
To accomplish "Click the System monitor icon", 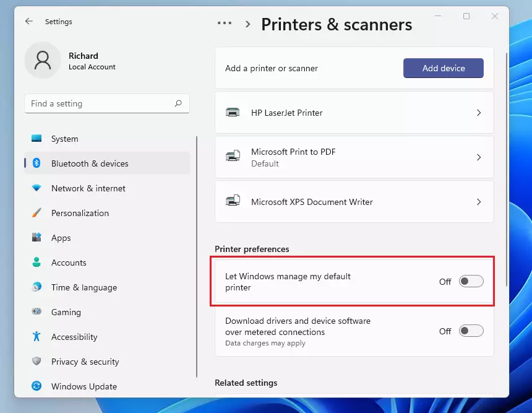I will [36, 138].
